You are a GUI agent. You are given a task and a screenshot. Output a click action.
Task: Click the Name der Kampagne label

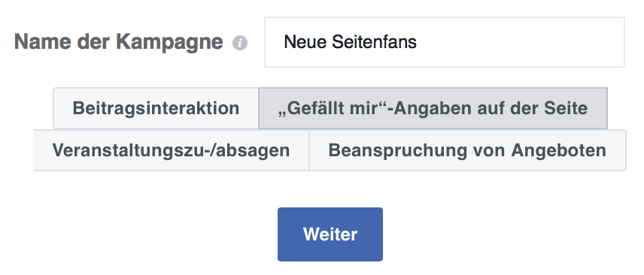tap(119, 42)
